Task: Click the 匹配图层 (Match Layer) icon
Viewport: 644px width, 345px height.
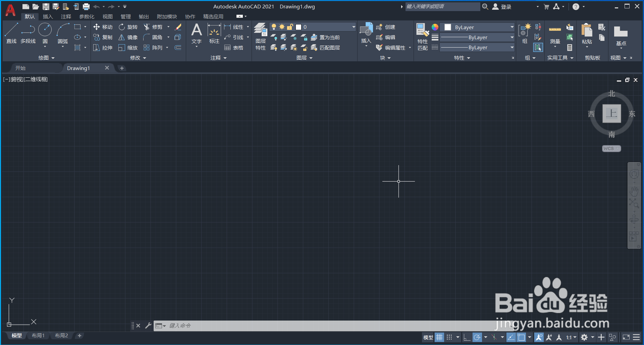Action: pos(325,48)
